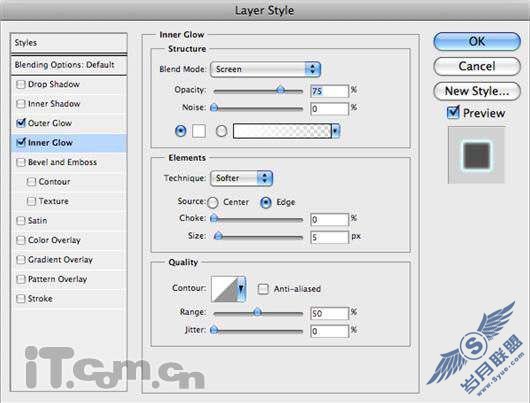The image size is (530, 403).
Task: Uncheck the Outer Glow style
Action: tap(21, 123)
